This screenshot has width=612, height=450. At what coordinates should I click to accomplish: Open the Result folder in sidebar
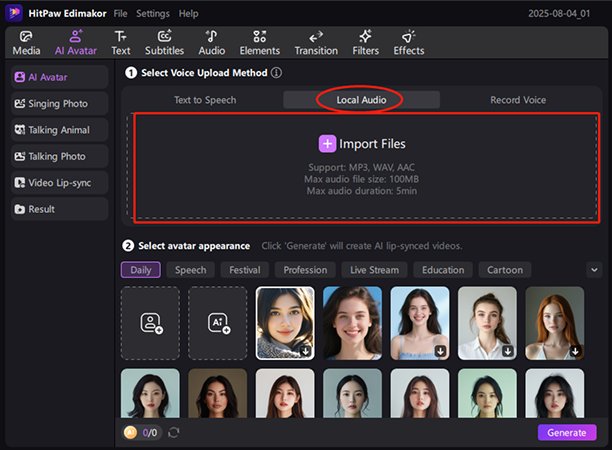pos(59,209)
